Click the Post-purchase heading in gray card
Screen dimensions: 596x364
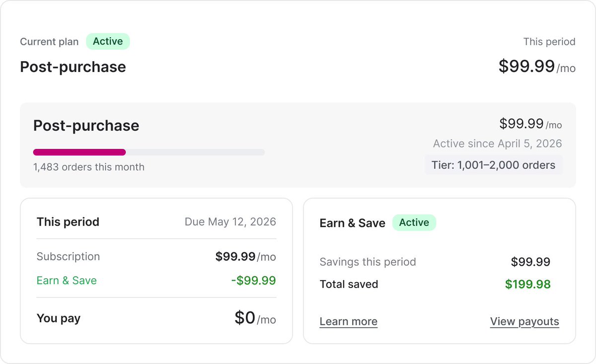click(86, 126)
